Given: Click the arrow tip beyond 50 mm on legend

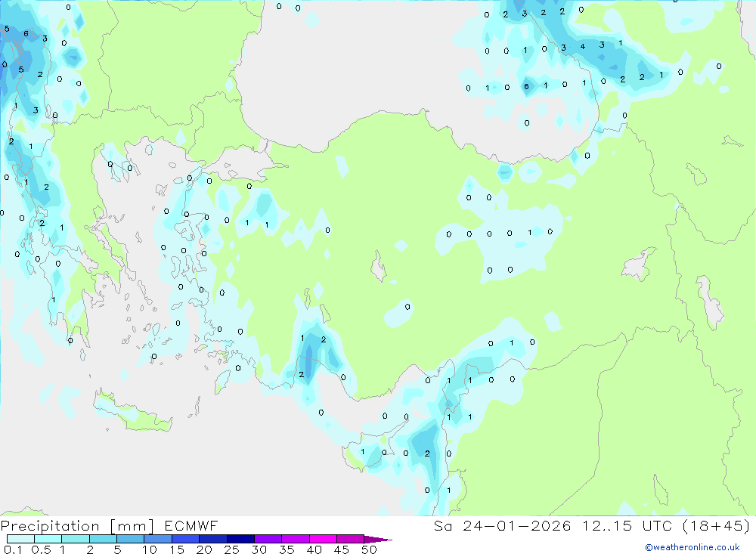Looking at the screenshot, I should click(x=378, y=540).
